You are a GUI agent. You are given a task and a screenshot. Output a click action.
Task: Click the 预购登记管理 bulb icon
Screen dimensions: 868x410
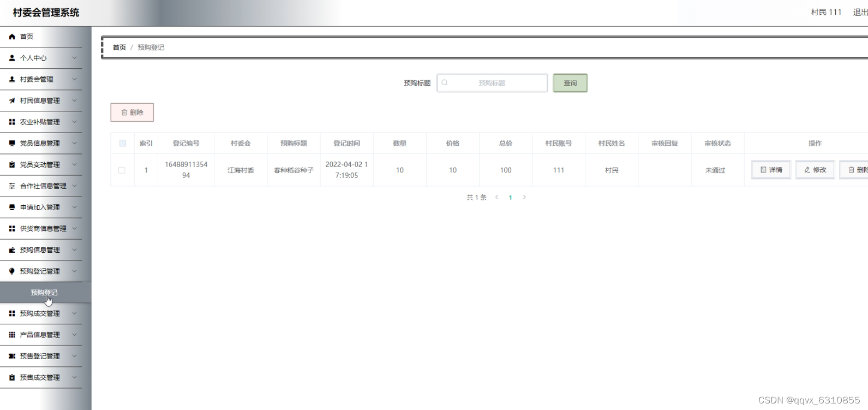pyautogui.click(x=12, y=271)
